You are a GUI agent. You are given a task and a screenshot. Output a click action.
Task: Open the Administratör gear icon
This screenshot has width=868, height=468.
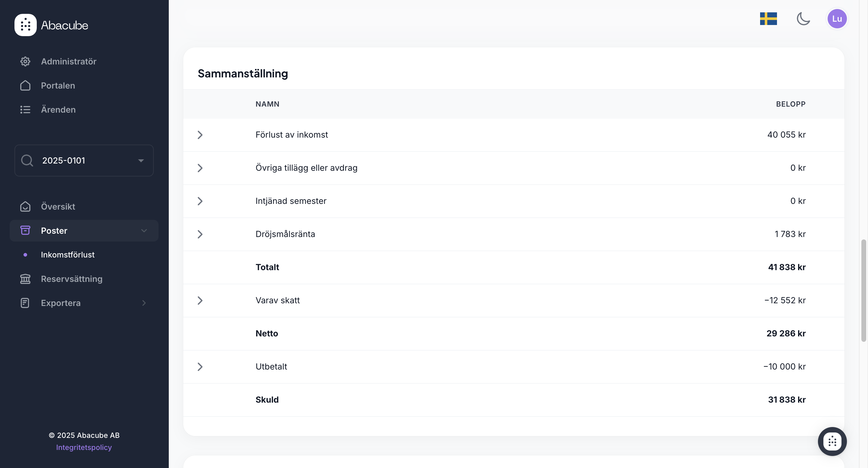pyautogui.click(x=25, y=61)
